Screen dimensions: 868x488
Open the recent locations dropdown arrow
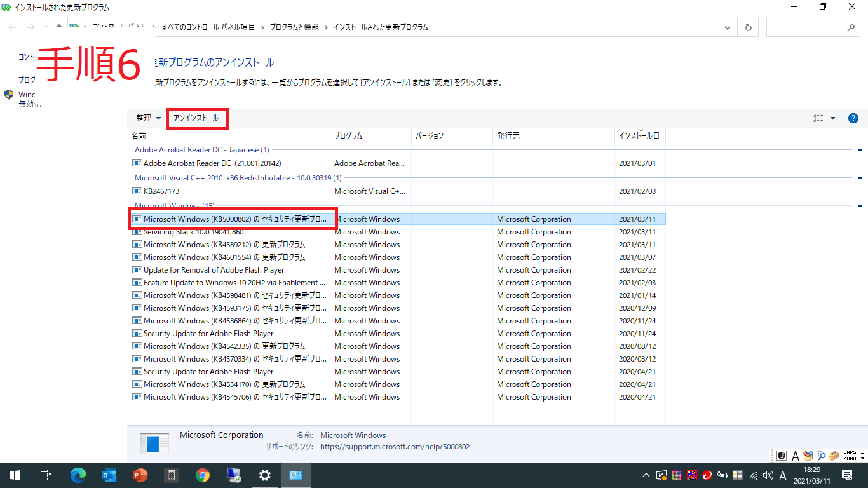[x=46, y=27]
